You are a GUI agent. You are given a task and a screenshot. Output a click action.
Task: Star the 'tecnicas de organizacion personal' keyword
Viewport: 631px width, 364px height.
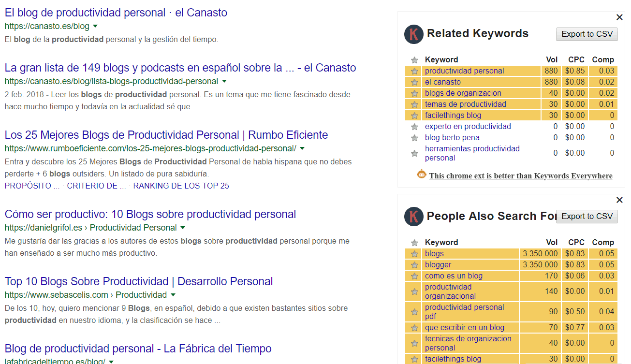(x=414, y=343)
